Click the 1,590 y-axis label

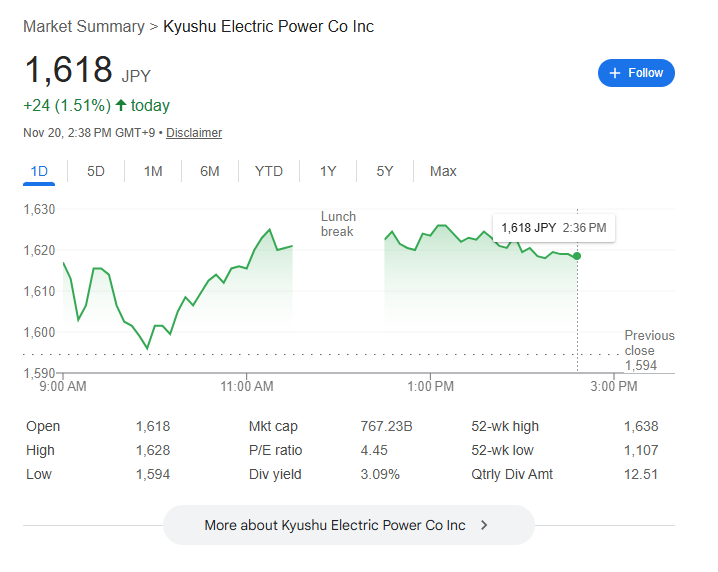(39, 373)
